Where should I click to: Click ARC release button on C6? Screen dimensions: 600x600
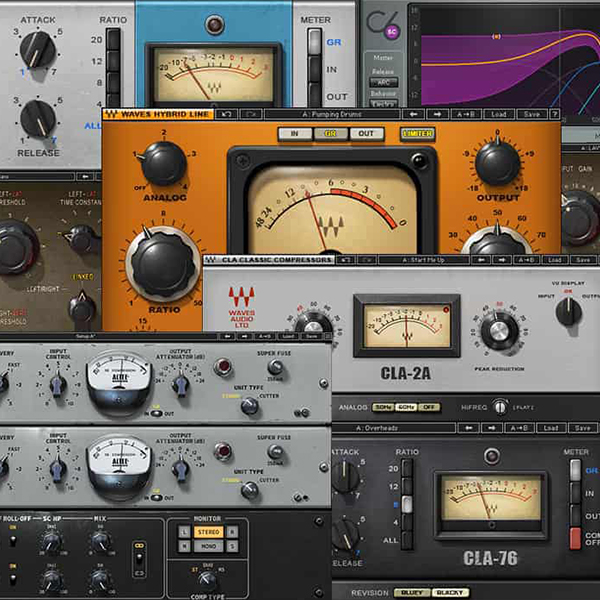tap(383, 82)
